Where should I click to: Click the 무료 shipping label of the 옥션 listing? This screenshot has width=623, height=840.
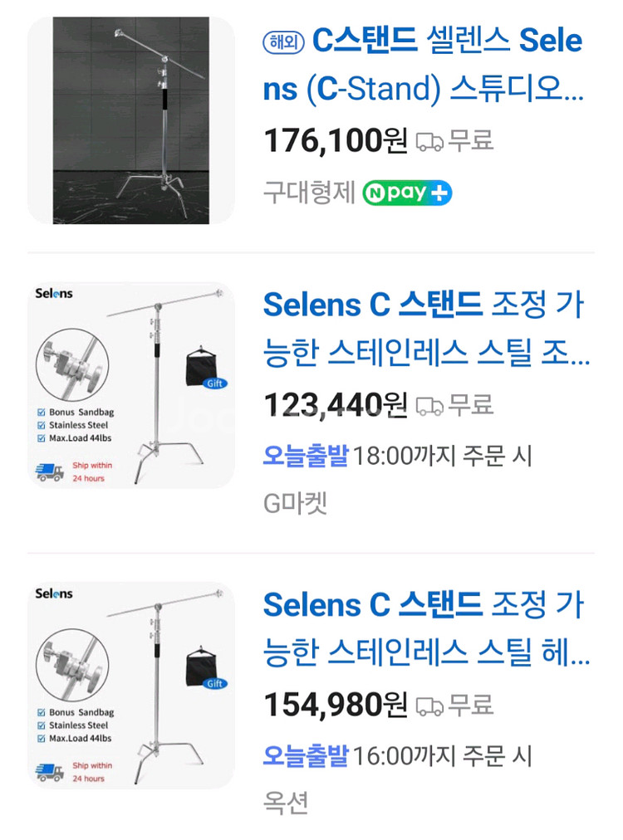pos(471,706)
